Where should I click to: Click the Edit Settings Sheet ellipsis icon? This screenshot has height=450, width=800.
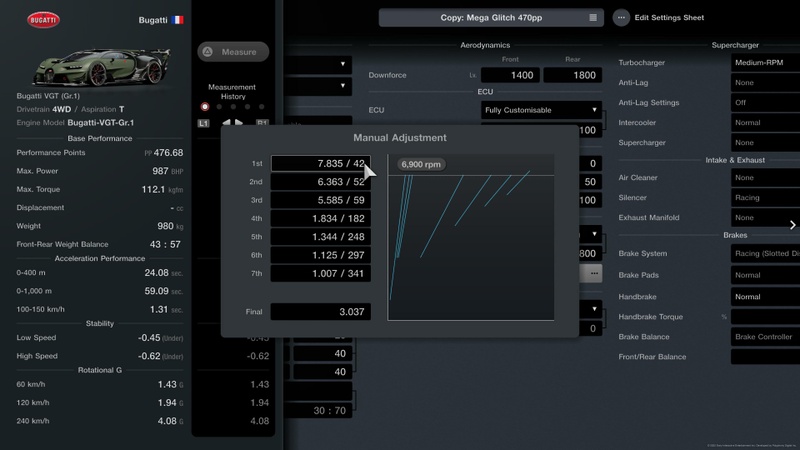621,17
